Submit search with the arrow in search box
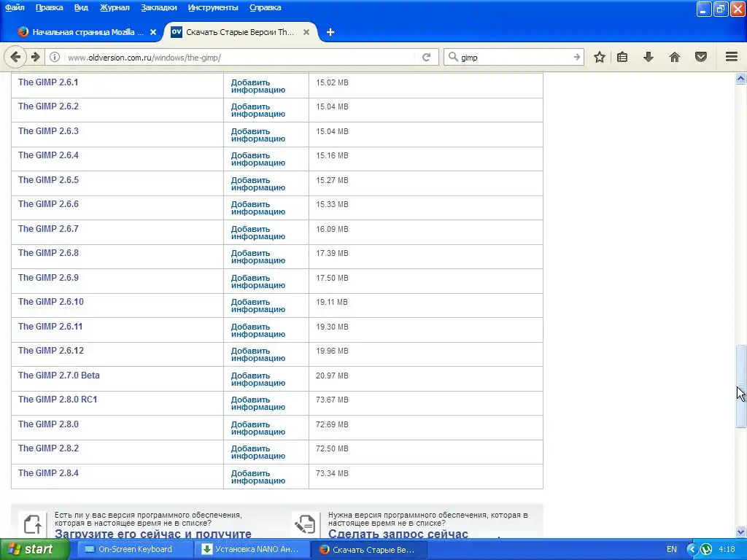The image size is (747, 560). 576,57
